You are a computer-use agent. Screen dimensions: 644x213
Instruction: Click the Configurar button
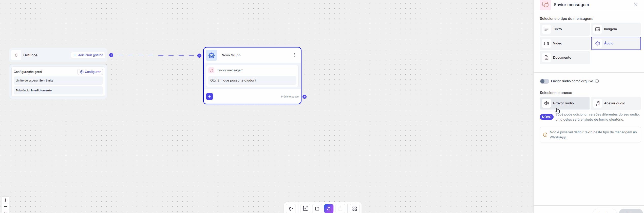pyautogui.click(x=90, y=72)
